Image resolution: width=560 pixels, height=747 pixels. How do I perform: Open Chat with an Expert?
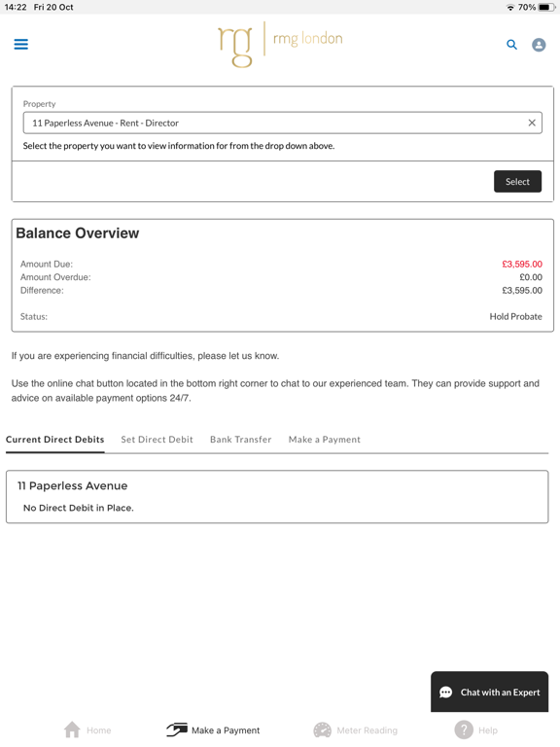(x=490, y=692)
